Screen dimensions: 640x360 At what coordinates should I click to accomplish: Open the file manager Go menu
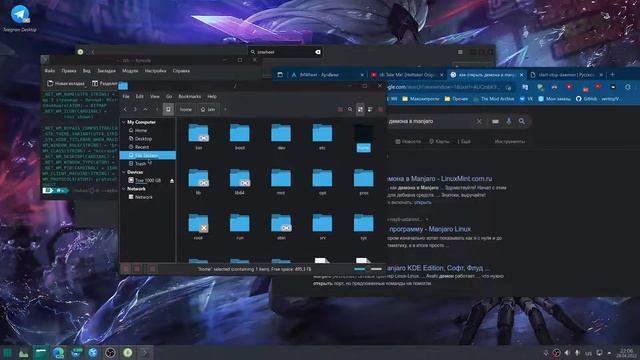169,97
